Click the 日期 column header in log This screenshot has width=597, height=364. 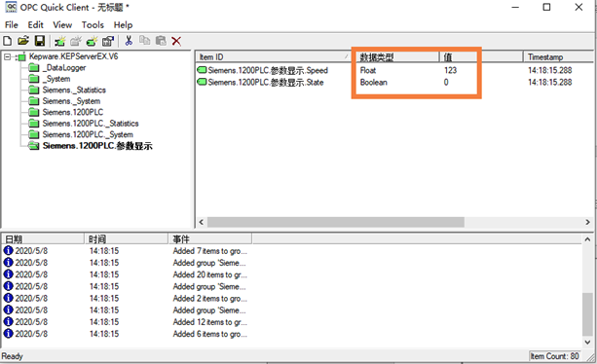tap(43, 238)
